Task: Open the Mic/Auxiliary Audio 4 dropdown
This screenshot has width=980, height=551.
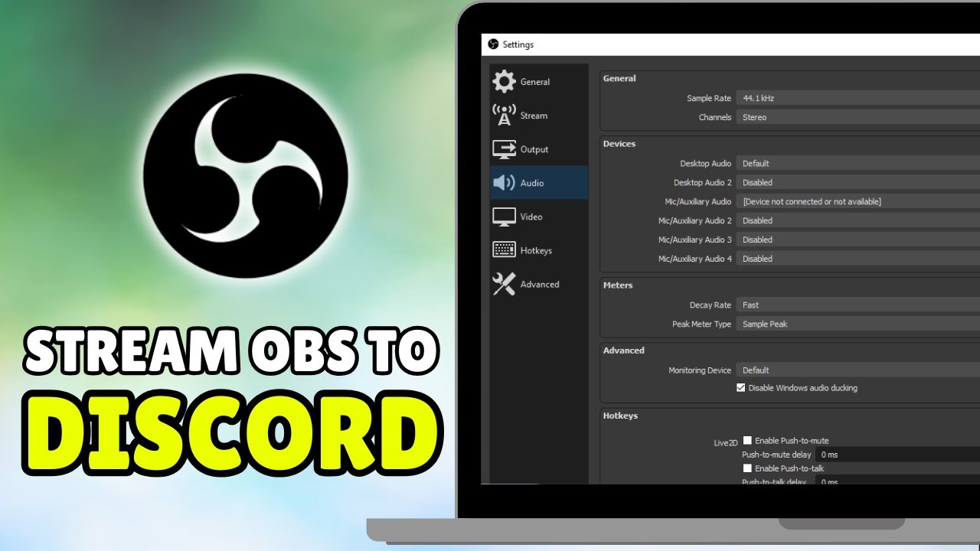Action: 857,259
